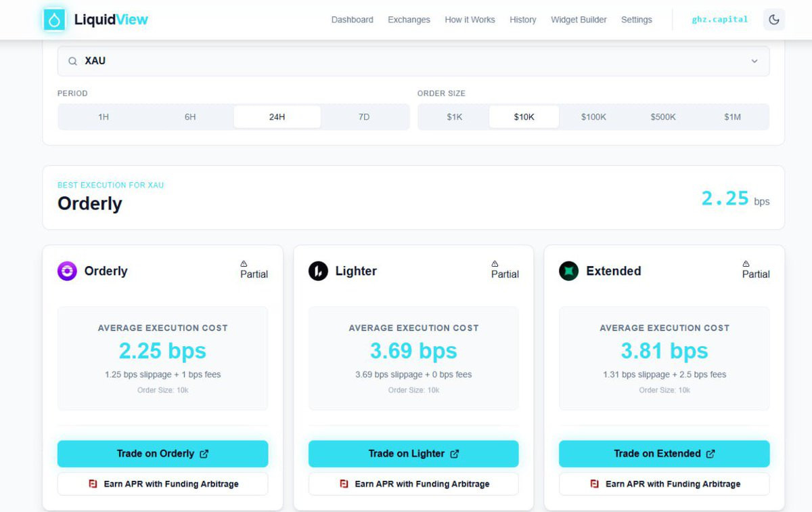The height and width of the screenshot is (512, 812).
Task: Click the Lighter black logo icon
Action: (318, 272)
